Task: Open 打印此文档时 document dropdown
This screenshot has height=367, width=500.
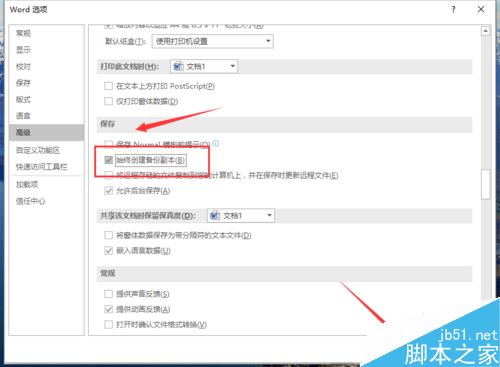Action: [x=204, y=66]
